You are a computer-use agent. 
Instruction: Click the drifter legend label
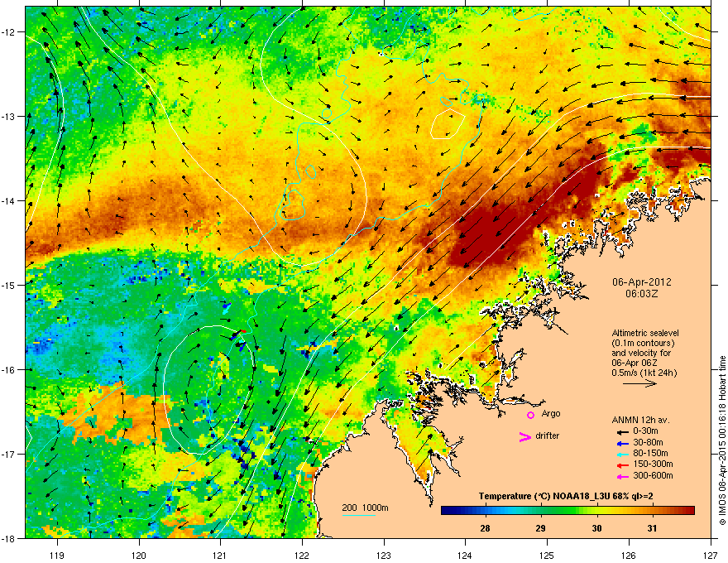pos(548,435)
